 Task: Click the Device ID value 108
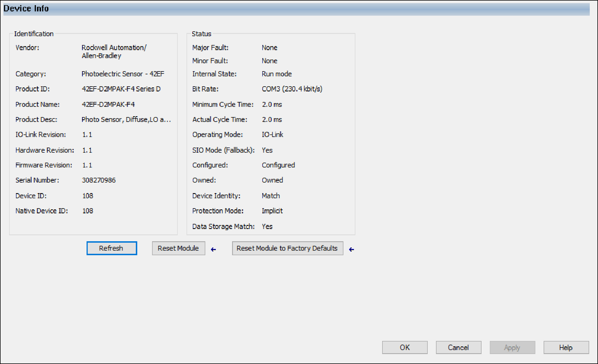pyautogui.click(x=87, y=196)
